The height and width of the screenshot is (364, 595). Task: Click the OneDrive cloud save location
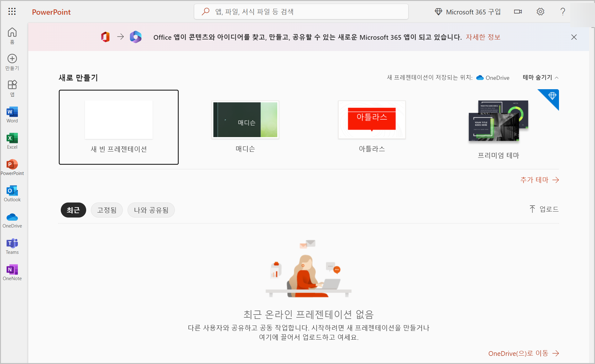(x=493, y=78)
